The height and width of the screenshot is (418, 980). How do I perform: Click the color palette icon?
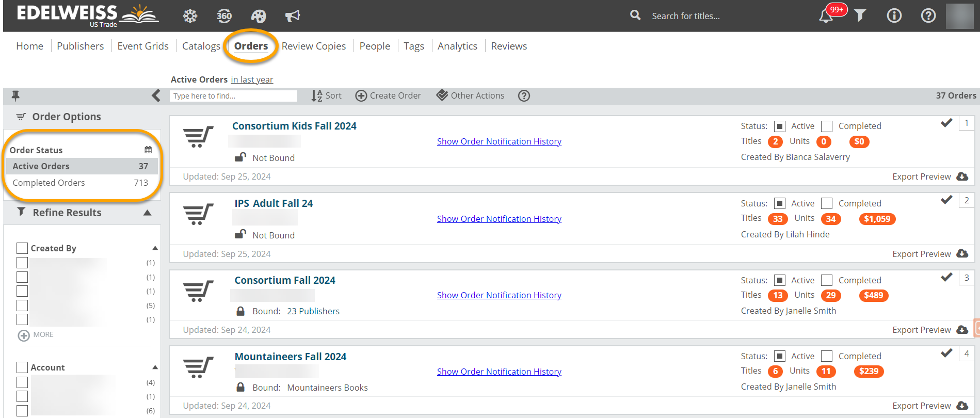tap(259, 16)
